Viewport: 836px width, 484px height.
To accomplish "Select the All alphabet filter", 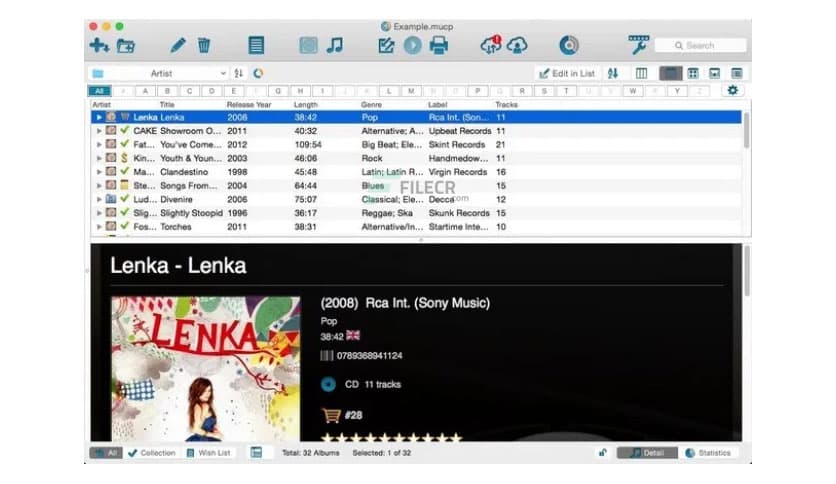I will pos(99,91).
